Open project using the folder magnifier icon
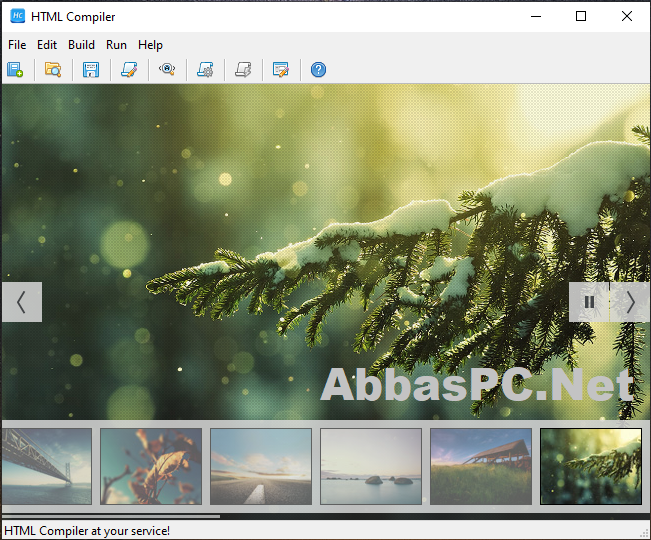Viewport: 651px width, 540px height. 53,70
